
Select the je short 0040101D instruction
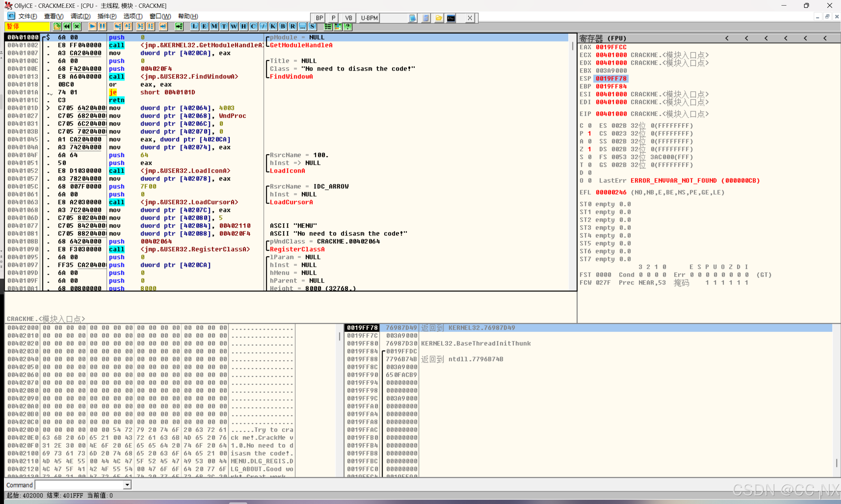point(152,92)
